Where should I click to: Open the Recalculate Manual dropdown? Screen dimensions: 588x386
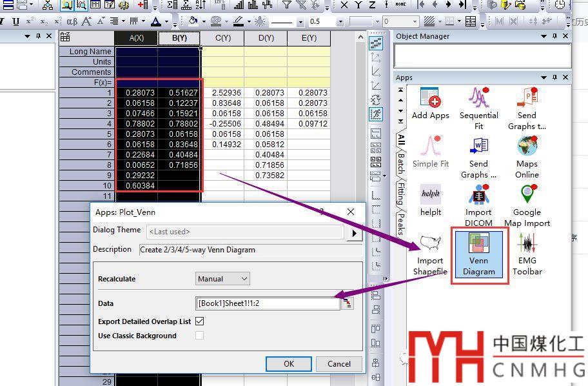pos(222,279)
